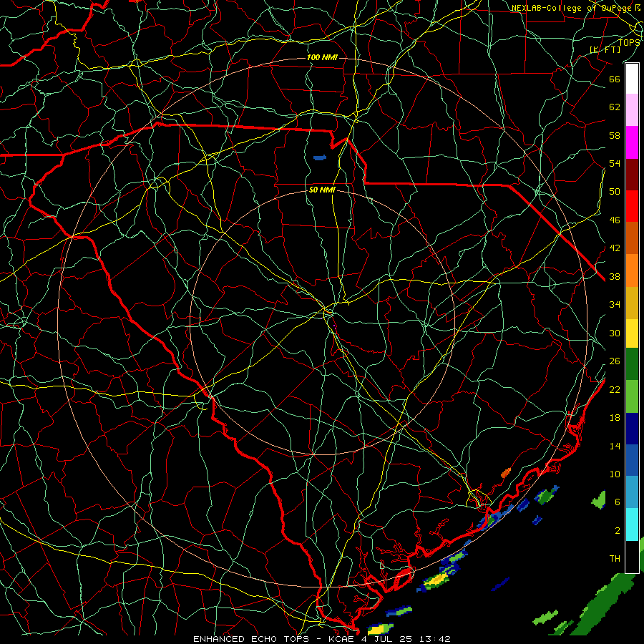The width and height of the screenshot is (644, 644).
Task: Click the legend value 18
Action: click(615, 418)
